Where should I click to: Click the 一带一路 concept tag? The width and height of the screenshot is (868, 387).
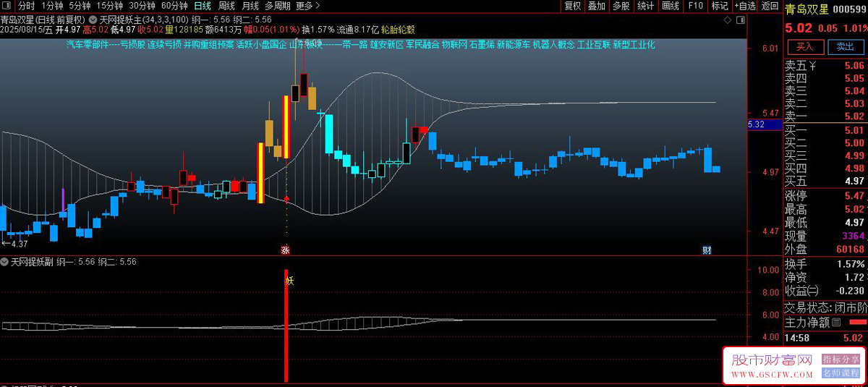351,44
